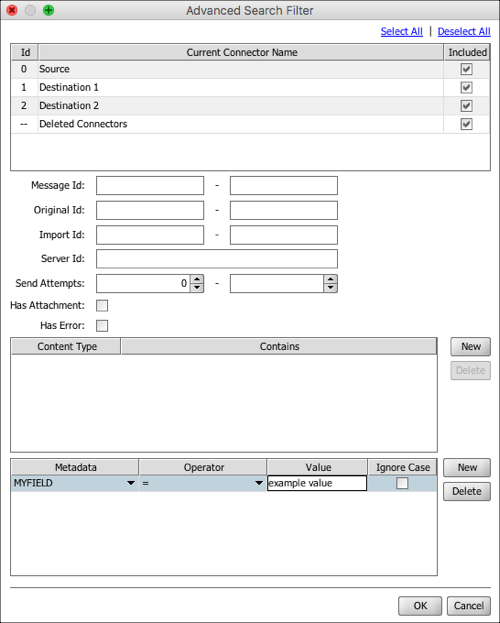Uncheck Included checkbox for Destination 1
This screenshot has width=500, height=623.
coord(466,87)
